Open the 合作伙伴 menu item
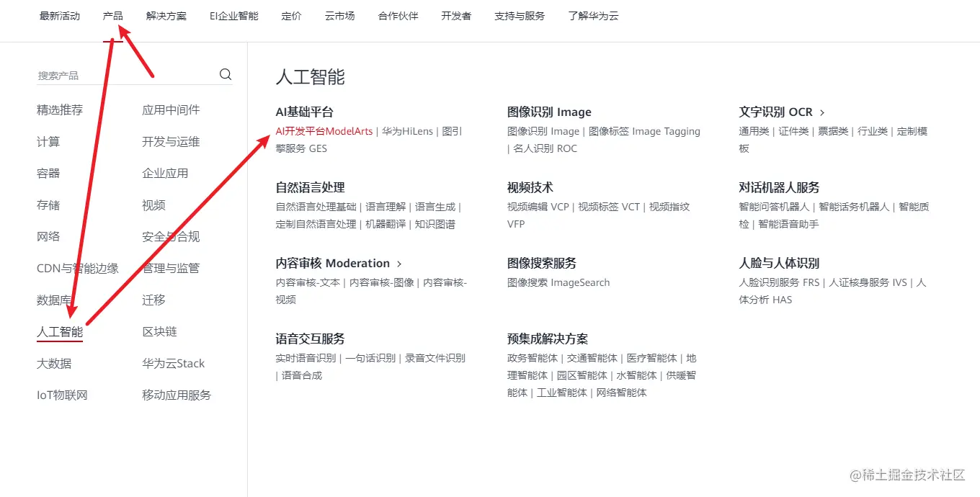This screenshot has width=980, height=497. coord(398,16)
